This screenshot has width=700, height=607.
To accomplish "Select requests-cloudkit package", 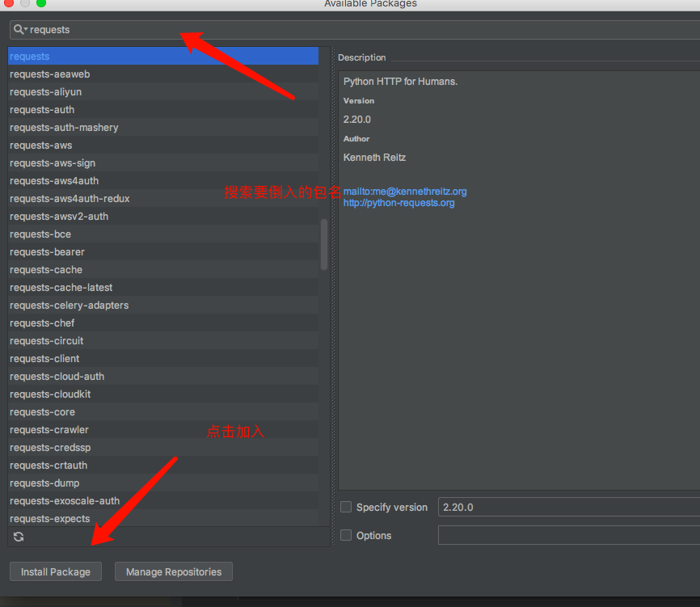I will tap(163, 394).
